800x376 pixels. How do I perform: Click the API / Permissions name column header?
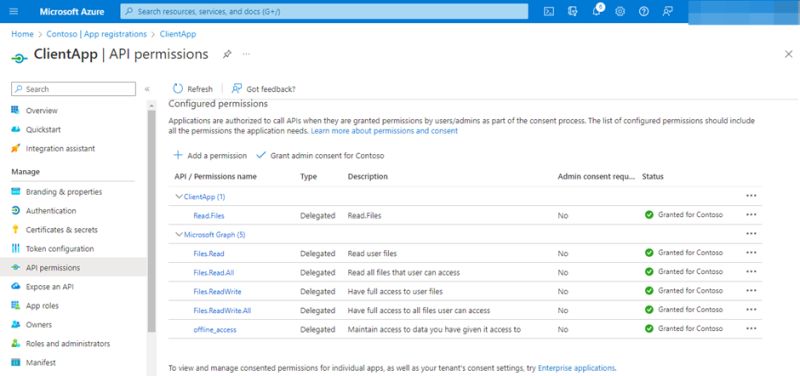tap(215, 177)
